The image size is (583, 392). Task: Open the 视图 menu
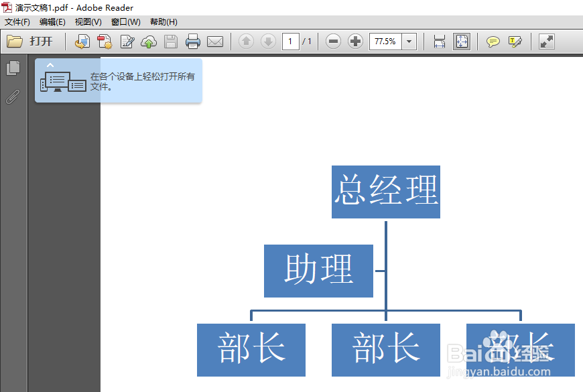tap(87, 21)
